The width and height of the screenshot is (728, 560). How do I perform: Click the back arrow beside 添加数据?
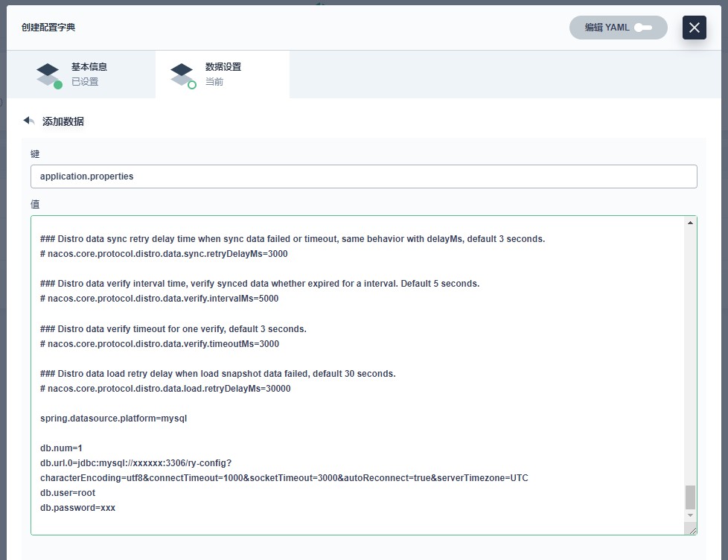(29, 121)
